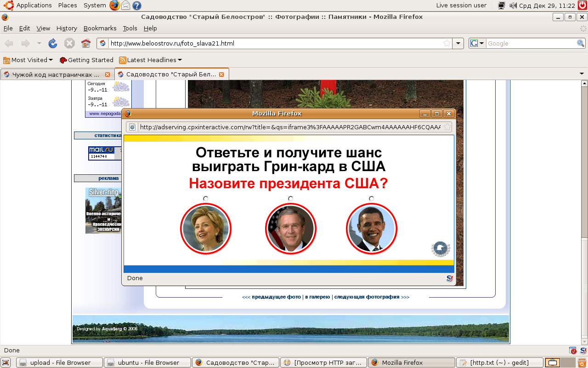Expand the URL history dropdown arrow
Image resolution: width=588 pixels, height=368 pixels.
coord(458,43)
